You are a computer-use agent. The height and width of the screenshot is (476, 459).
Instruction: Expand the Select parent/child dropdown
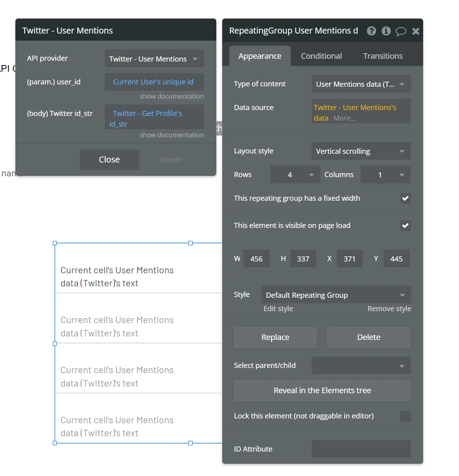click(361, 366)
